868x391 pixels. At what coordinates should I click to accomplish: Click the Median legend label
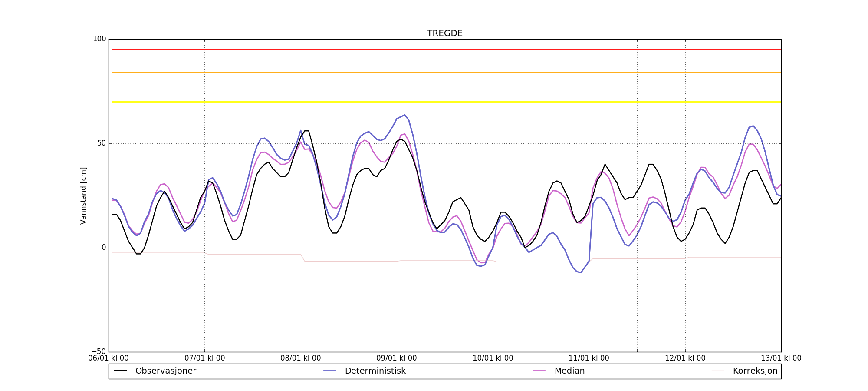pyautogui.click(x=569, y=371)
